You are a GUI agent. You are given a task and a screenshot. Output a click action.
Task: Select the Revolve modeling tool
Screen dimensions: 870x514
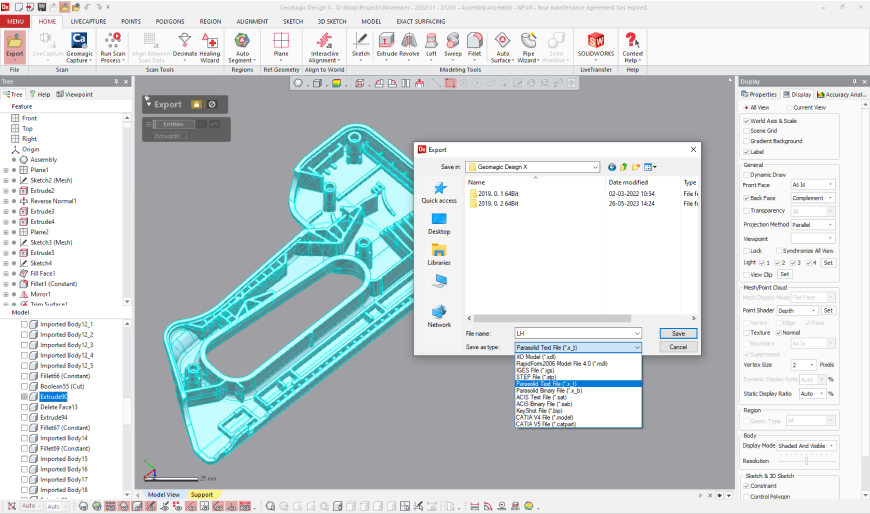tap(409, 46)
